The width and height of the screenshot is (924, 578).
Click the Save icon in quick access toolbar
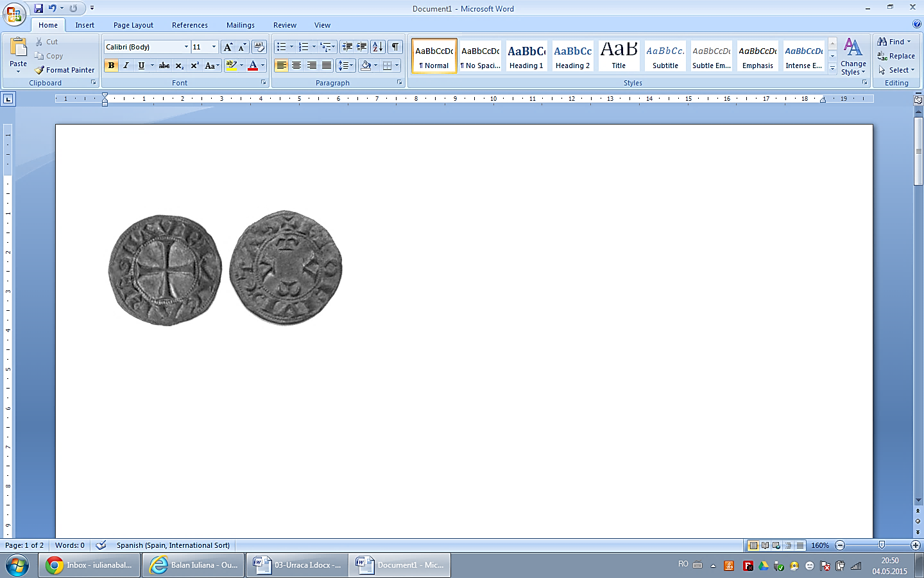point(38,8)
